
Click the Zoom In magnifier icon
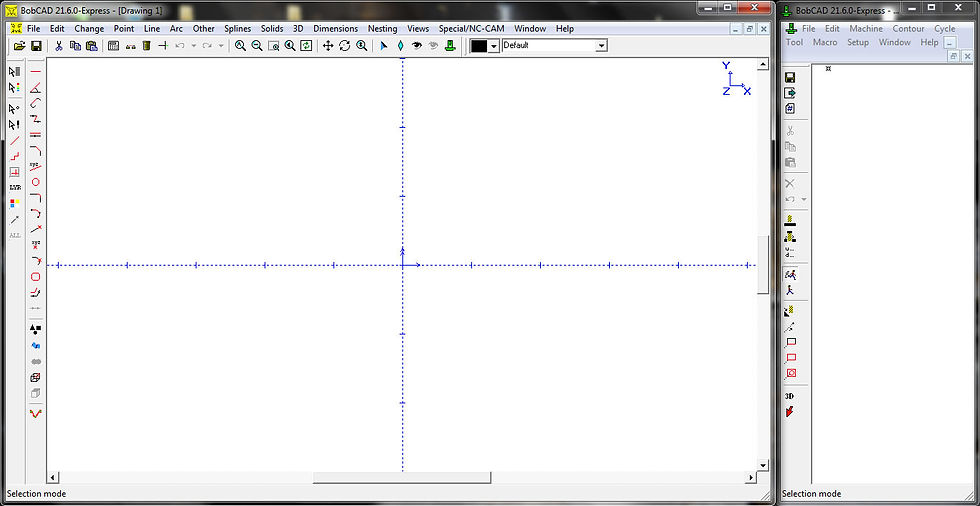coord(240,46)
